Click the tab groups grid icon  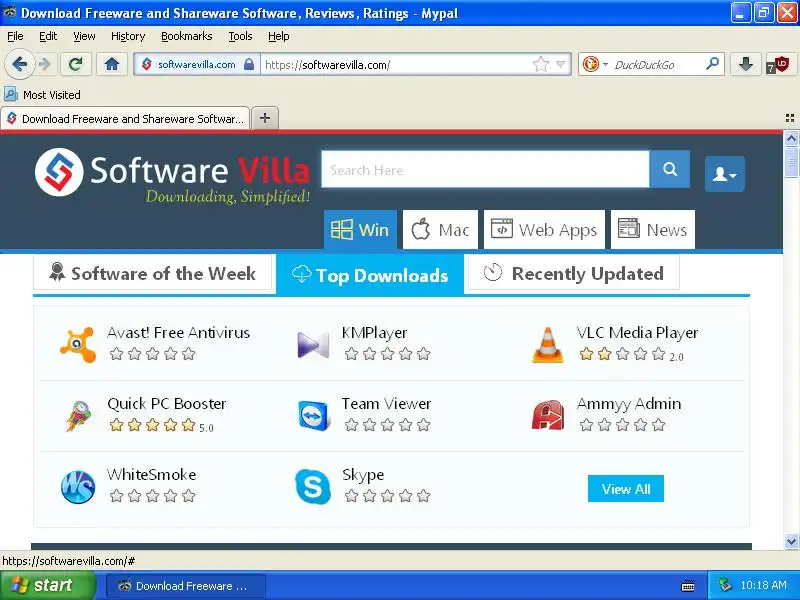click(790, 118)
